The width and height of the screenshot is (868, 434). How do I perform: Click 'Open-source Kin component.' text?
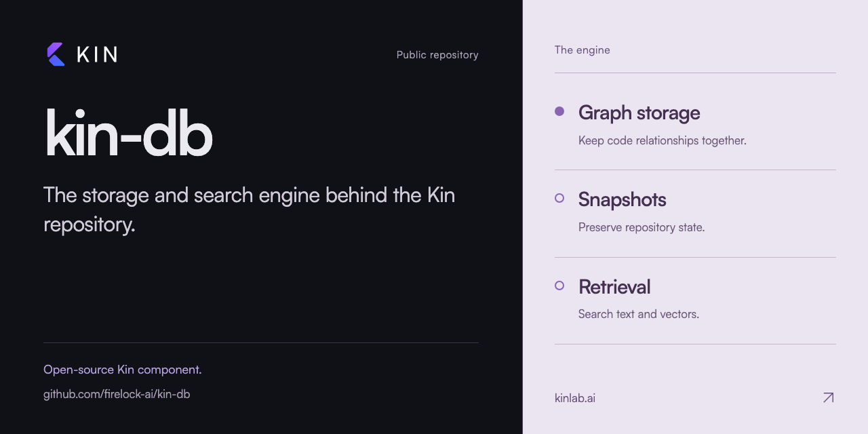pos(123,370)
